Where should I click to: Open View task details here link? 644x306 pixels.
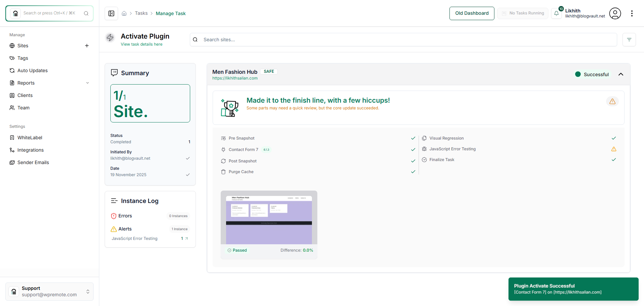point(142,44)
